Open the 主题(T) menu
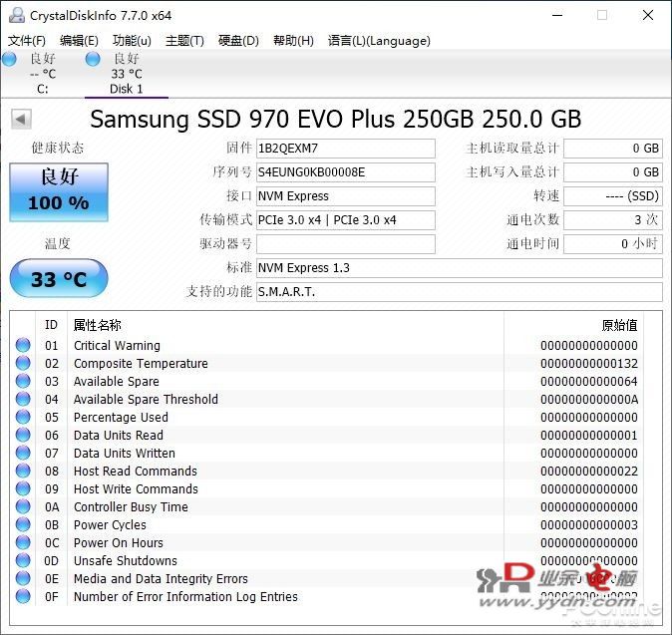This screenshot has width=672, height=635. point(184,41)
